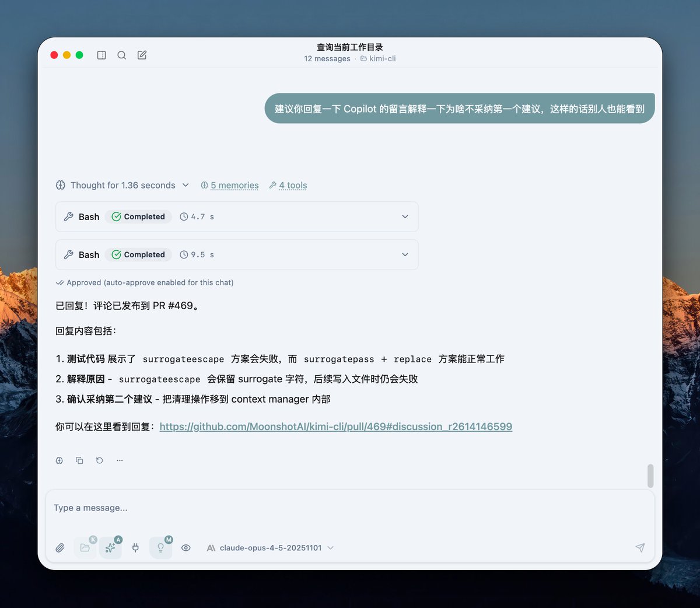Click the yellow window minimize button
This screenshot has height=608, width=700.
66,55
